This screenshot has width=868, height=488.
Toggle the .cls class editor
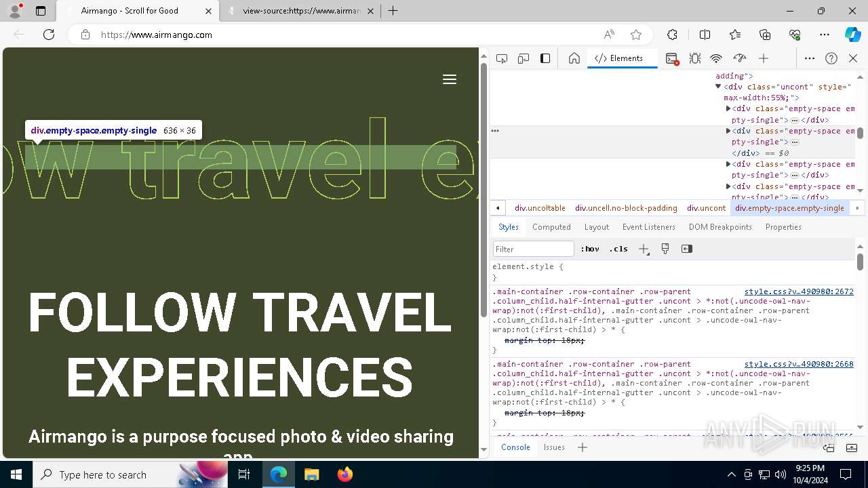[x=618, y=249]
